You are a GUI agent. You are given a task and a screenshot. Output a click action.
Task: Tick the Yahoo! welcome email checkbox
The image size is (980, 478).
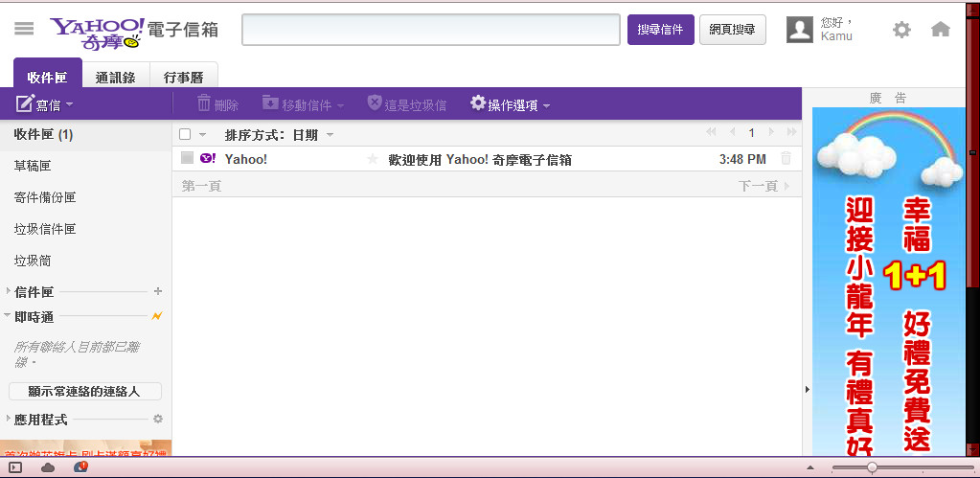coord(187,158)
